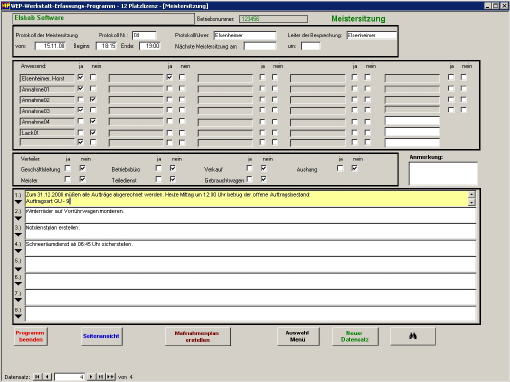Toggle 'nein' checkbox for Annahme04
The image size is (510, 382).
tap(93, 121)
